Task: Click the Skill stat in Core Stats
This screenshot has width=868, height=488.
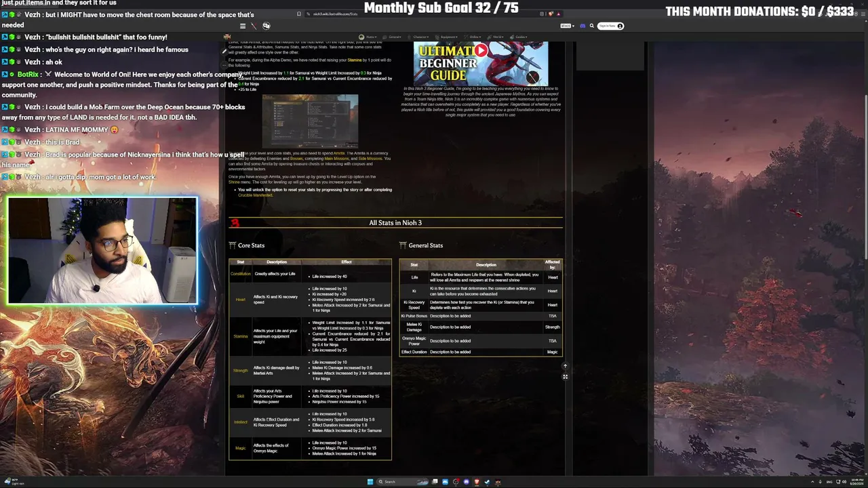Action: [x=240, y=396]
